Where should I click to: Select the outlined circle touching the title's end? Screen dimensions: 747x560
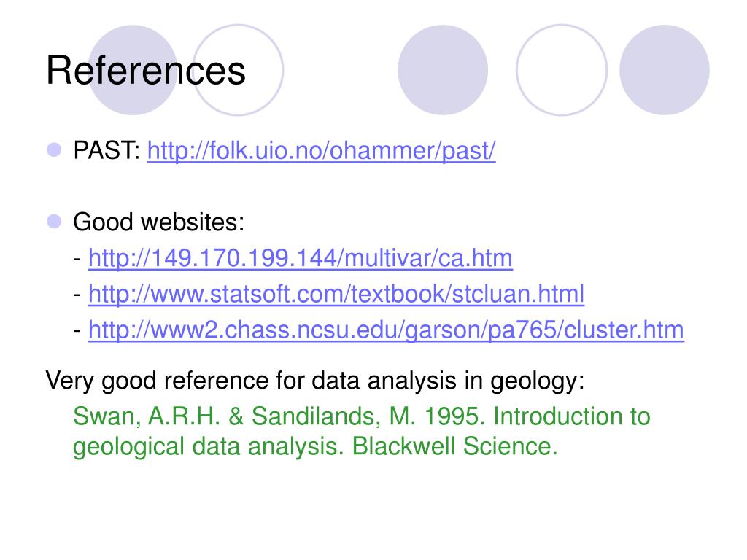[238, 70]
